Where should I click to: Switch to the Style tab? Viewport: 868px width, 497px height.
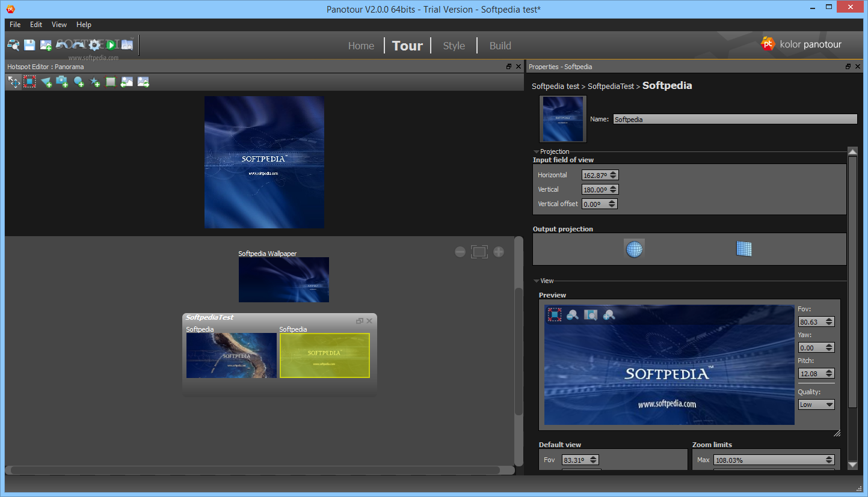[454, 46]
